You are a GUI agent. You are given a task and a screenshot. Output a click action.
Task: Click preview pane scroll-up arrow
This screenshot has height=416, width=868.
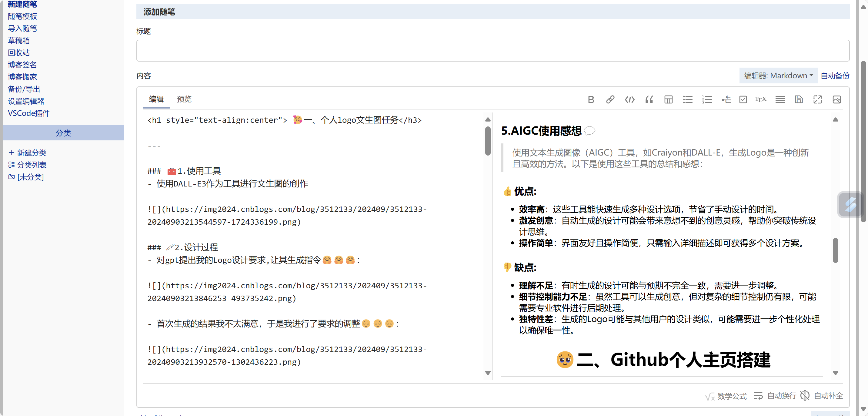(835, 120)
